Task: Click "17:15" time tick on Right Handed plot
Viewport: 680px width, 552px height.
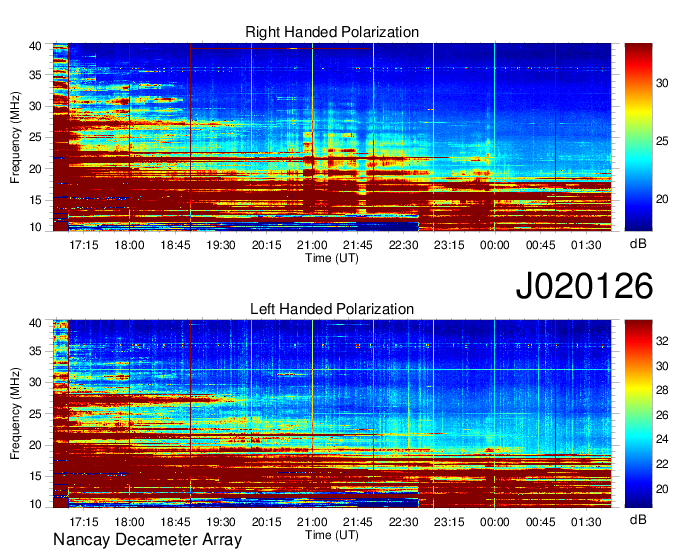Action: (84, 245)
